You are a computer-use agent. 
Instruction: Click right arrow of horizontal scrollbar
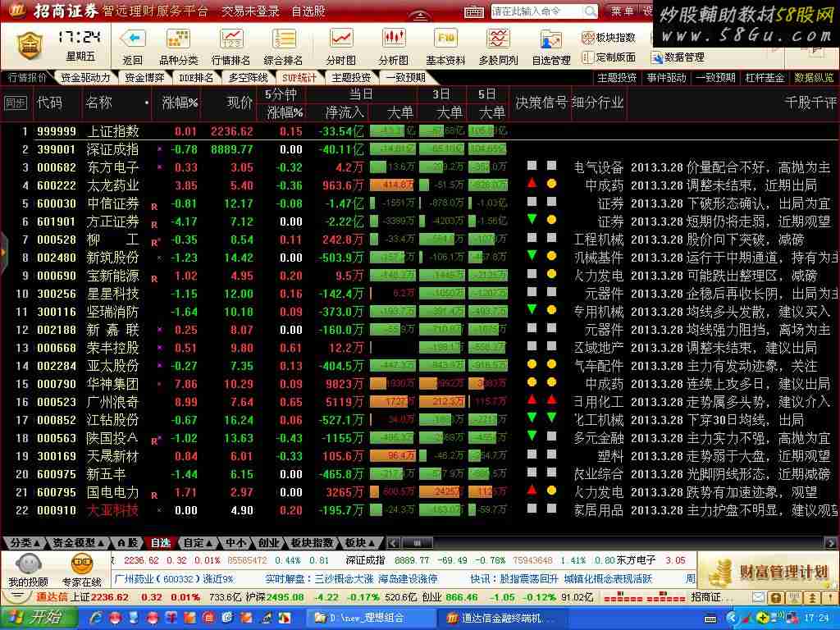point(831,543)
